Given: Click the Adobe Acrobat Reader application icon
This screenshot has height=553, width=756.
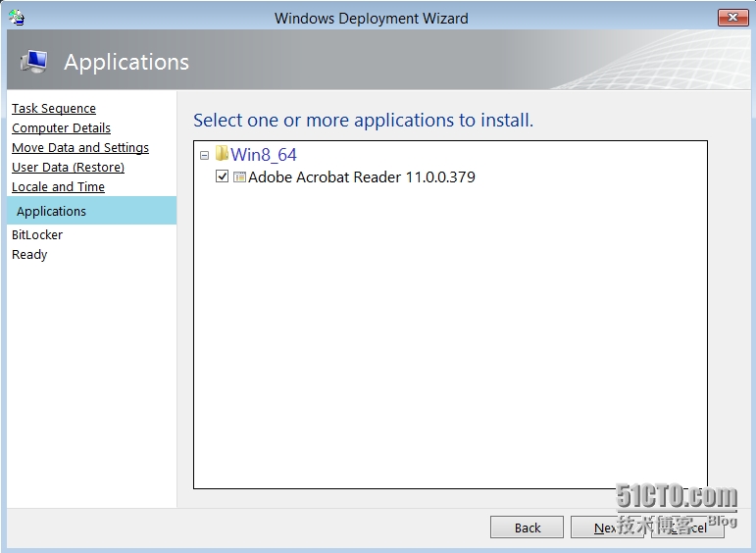Looking at the screenshot, I should [239, 176].
